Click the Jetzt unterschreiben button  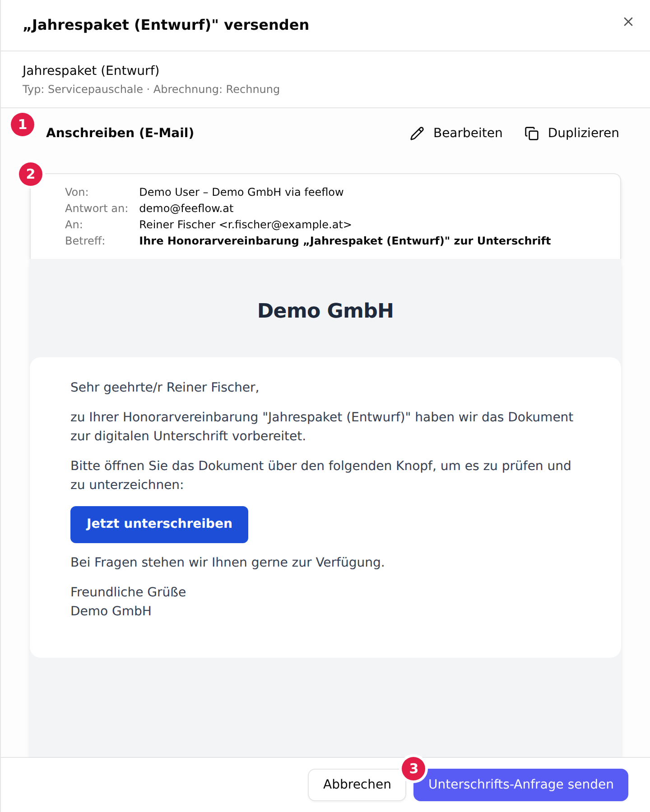(x=159, y=524)
